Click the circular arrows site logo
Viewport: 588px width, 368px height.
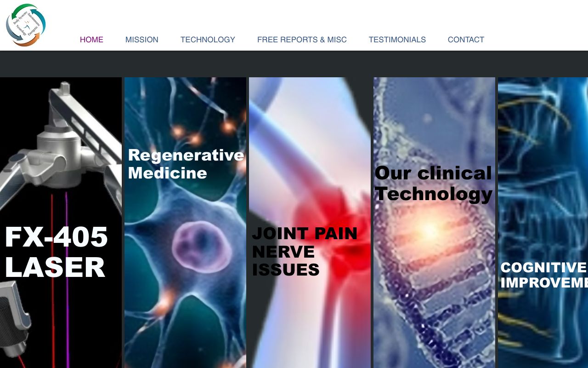26,25
